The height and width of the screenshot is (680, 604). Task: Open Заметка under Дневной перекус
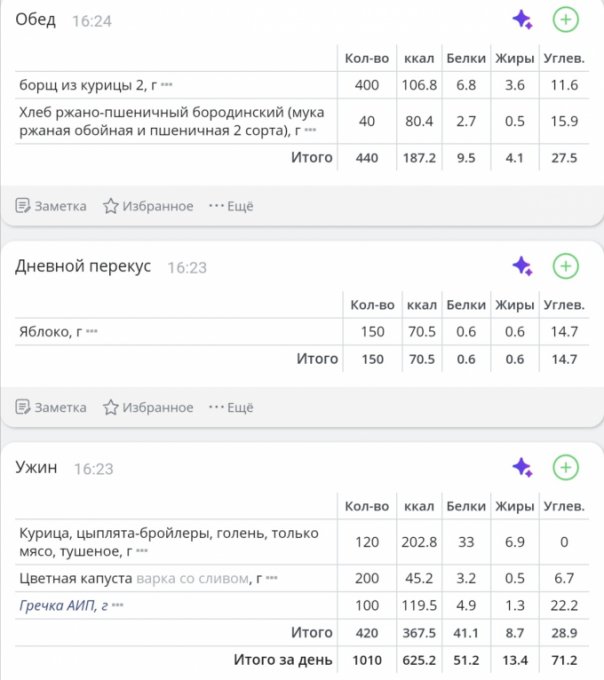(x=51, y=407)
